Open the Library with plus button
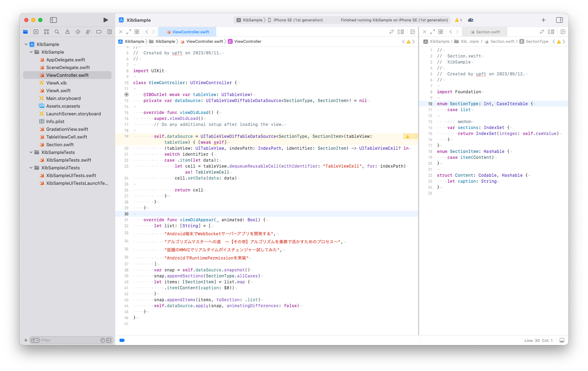This screenshot has width=588, height=371. tap(543, 20)
